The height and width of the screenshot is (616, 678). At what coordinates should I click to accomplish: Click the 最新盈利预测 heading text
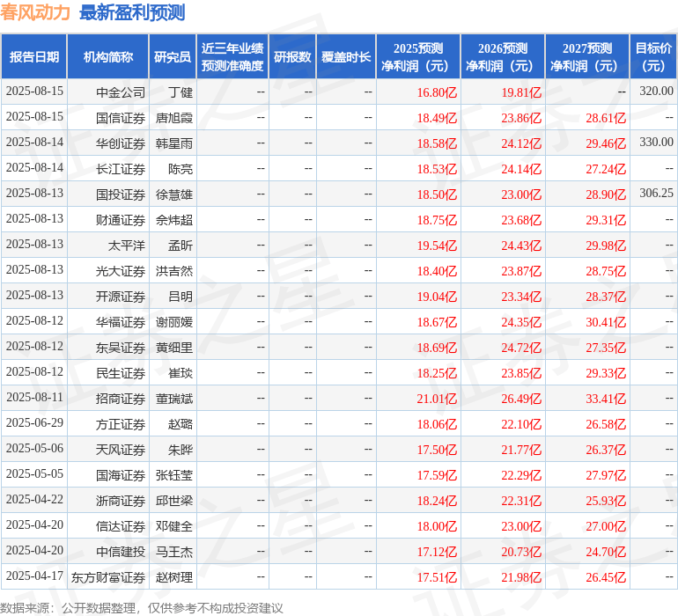(x=132, y=12)
